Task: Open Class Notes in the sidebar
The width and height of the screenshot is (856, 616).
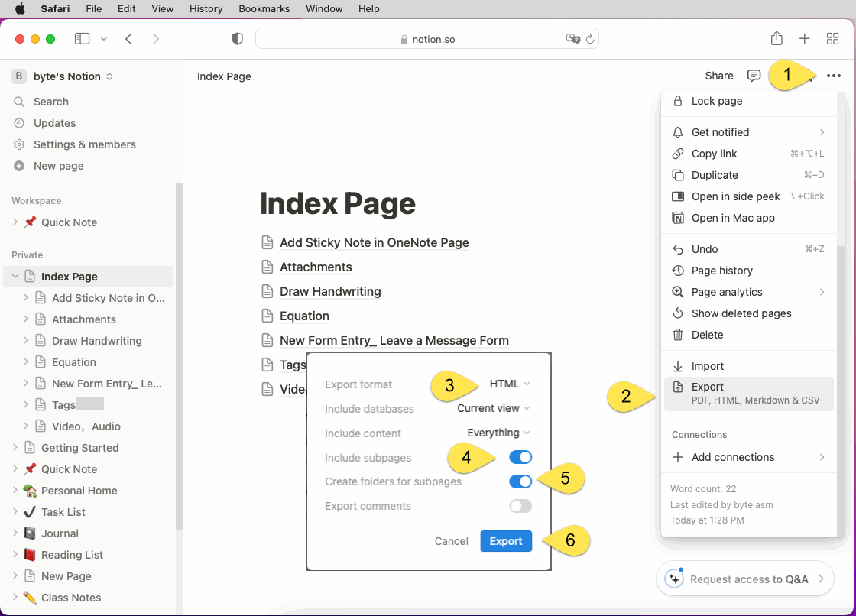Action: click(x=71, y=598)
